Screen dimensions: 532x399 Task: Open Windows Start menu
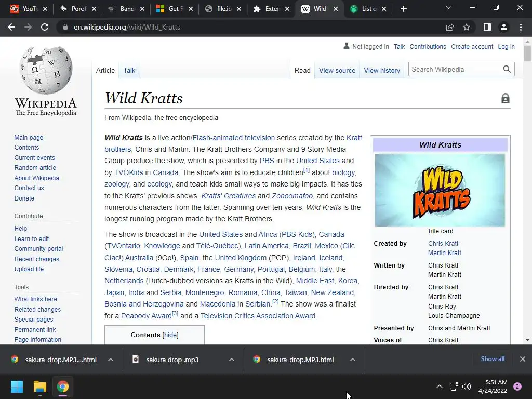point(17,387)
